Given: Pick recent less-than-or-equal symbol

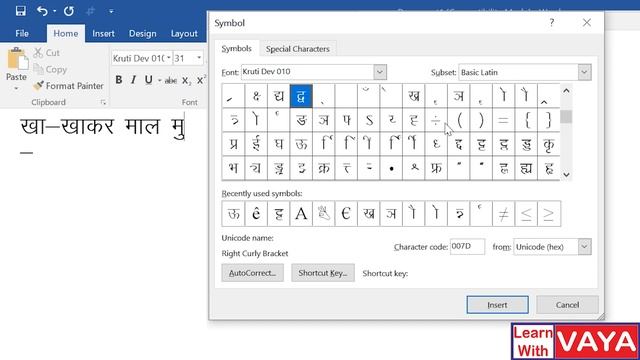Looking at the screenshot, I should pyautogui.click(x=526, y=213).
